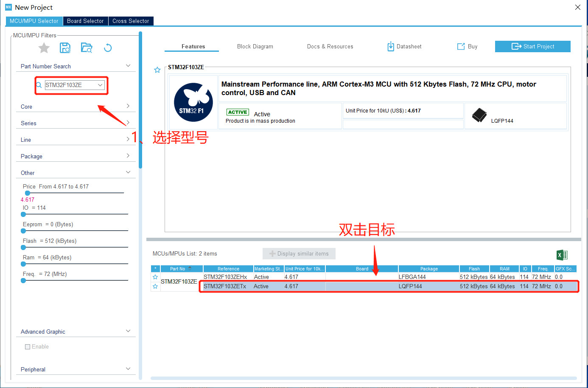Click the Ram slider handle
Viewport: 588px width, 388px height.
pos(23,264)
